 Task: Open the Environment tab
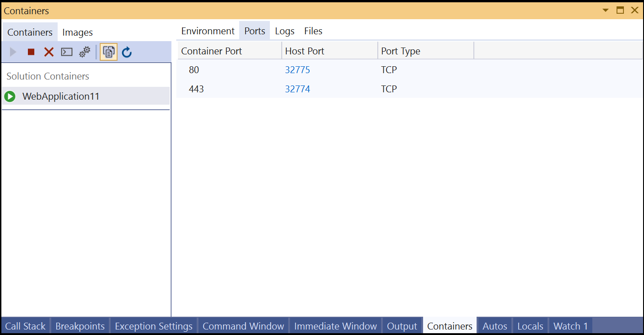208,31
